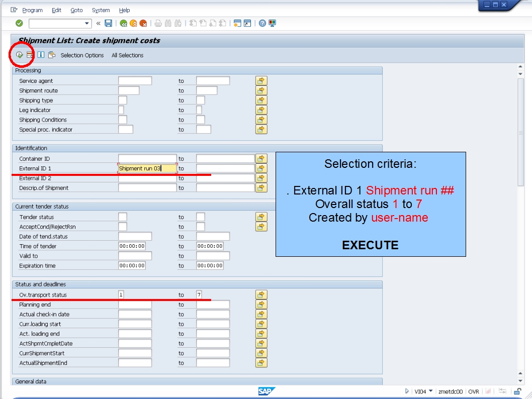
Task: Click the Time of tender from field
Action: pos(132,246)
